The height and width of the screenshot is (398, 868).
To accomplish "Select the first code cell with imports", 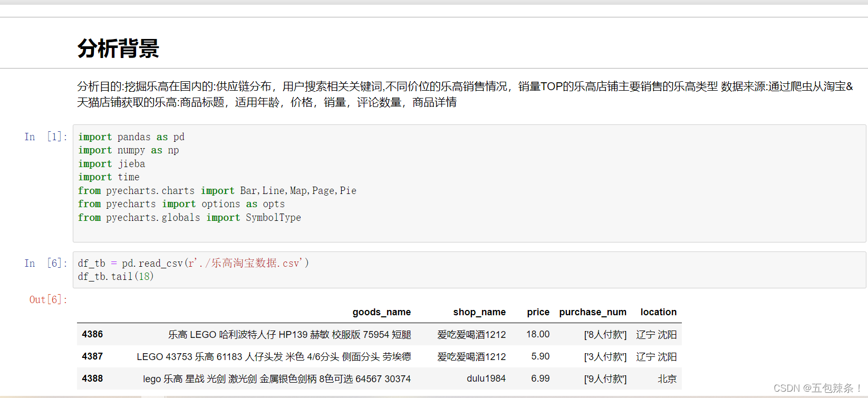I will [469, 183].
